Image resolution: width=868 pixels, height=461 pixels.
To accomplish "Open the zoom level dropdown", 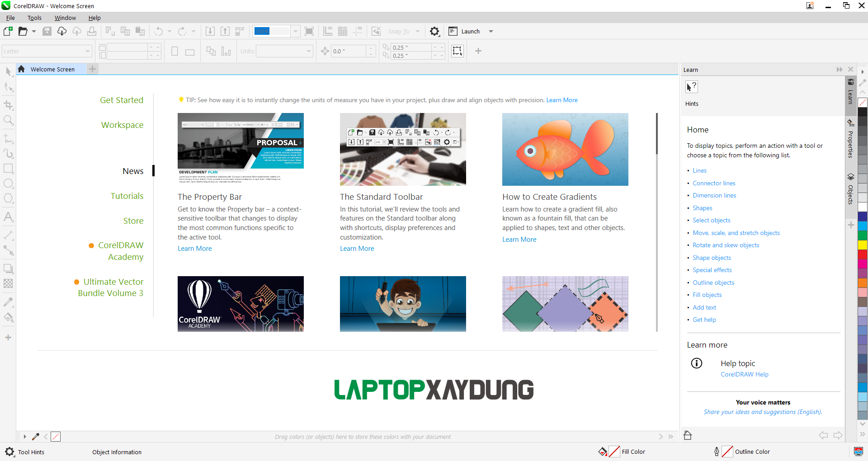I will pyautogui.click(x=295, y=31).
